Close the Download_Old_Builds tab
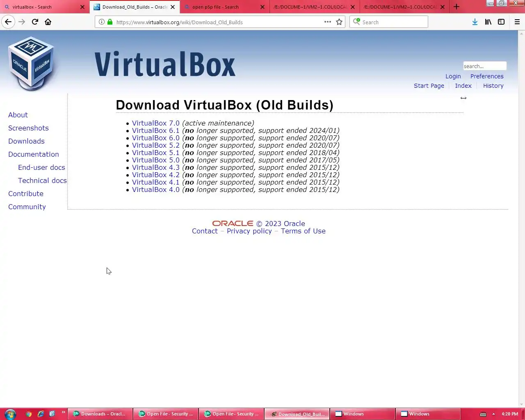525x420 pixels. point(173,7)
